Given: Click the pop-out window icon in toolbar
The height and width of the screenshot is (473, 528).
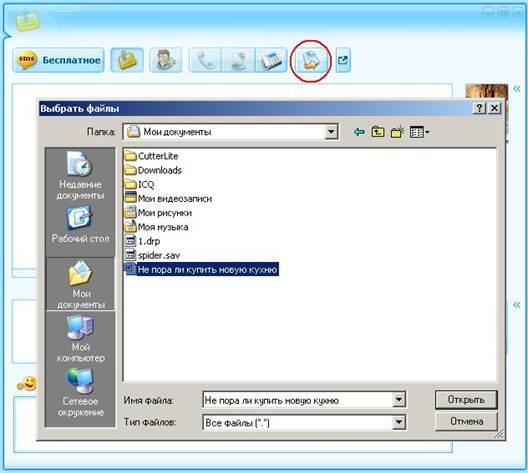Looking at the screenshot, I should coord(343,61).
